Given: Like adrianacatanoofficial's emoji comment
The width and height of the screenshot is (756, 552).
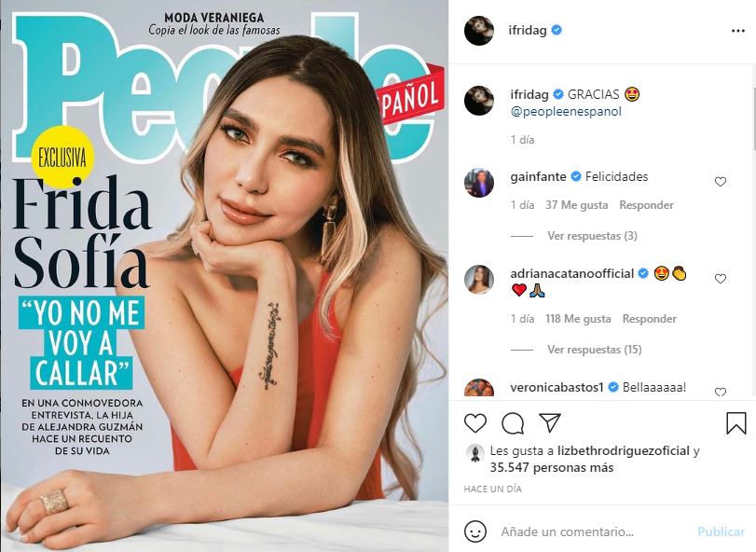Looking at the screenshot, I should pos(721,279).
